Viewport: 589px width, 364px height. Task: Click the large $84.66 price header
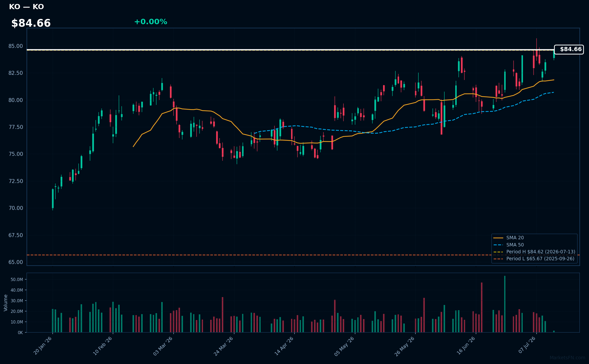coord(31,23)
